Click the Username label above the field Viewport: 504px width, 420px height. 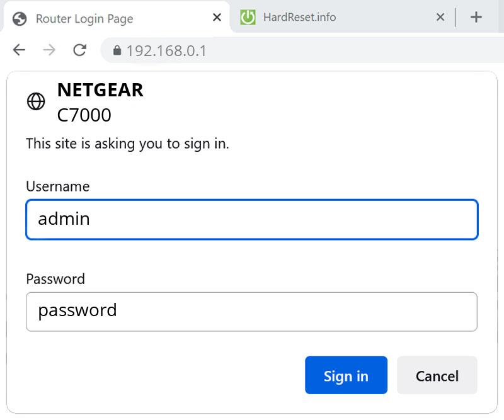[x=57, y=186]
